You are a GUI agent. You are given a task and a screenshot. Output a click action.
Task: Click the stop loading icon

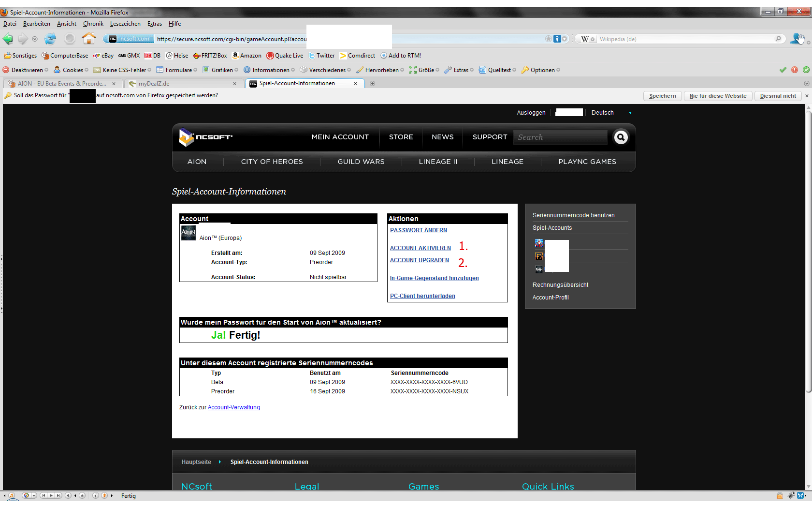(x=70, y=39)
